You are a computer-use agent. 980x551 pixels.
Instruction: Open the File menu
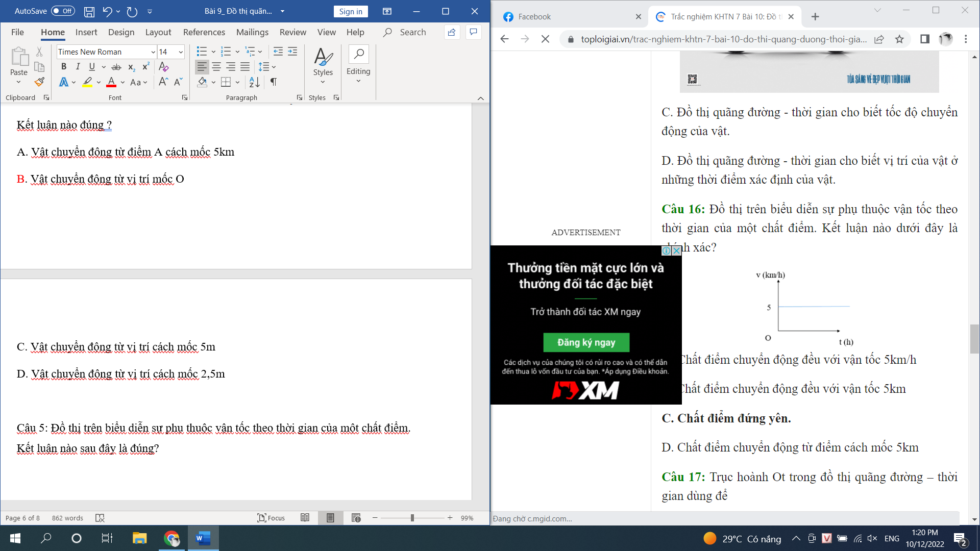pos(17,32)
